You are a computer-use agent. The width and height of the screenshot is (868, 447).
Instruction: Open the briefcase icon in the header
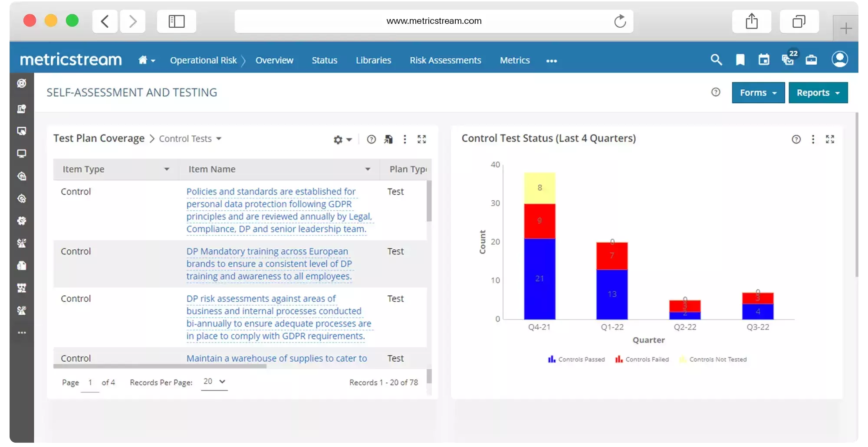pyautogui.click(x=811, y=60)
